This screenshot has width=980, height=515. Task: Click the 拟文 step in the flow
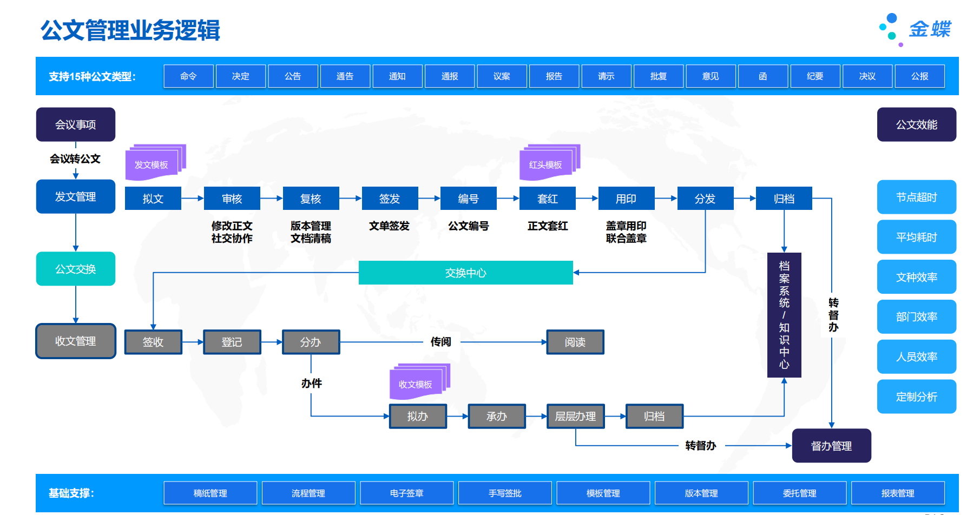153,199
